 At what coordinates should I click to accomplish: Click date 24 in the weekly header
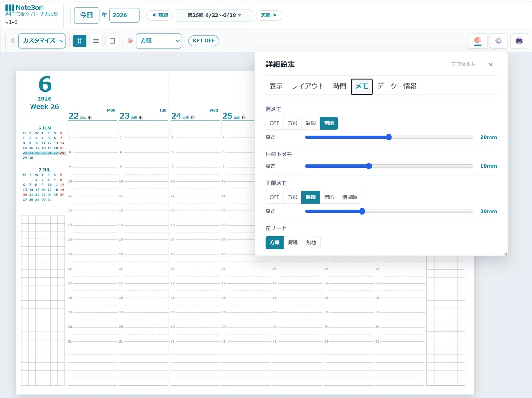tap(176, 116)
